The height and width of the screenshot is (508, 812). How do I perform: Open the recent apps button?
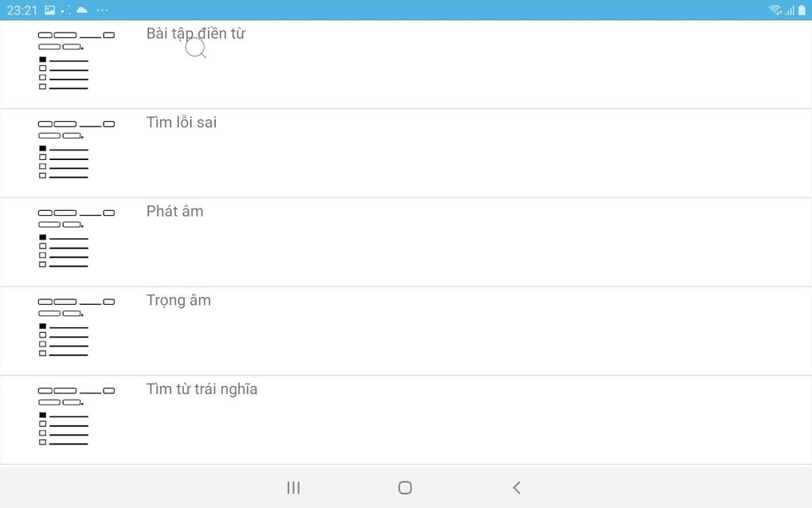(294, 487)
